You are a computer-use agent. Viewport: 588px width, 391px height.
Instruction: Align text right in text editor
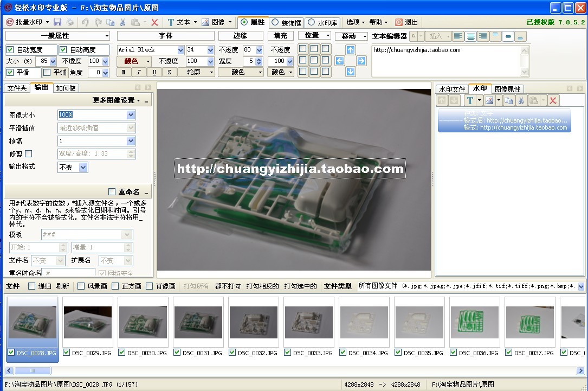[483, 36]
